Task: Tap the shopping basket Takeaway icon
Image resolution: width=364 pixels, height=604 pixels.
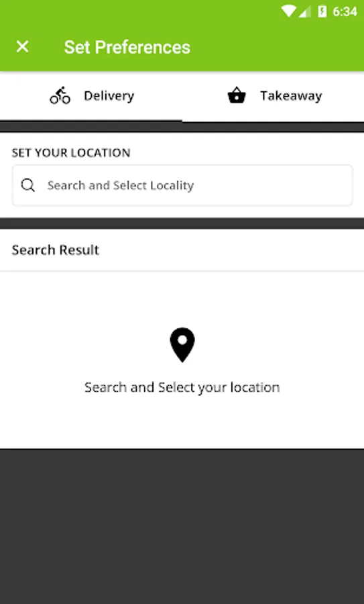Action: pyautogui.click(x=237, y=95)
